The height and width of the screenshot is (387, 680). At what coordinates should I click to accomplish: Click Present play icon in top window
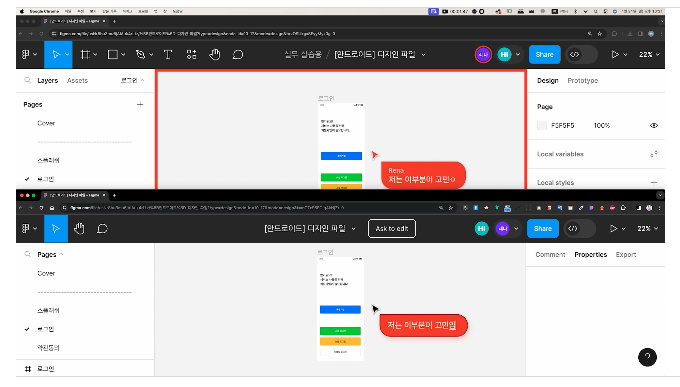pos(615,55)
